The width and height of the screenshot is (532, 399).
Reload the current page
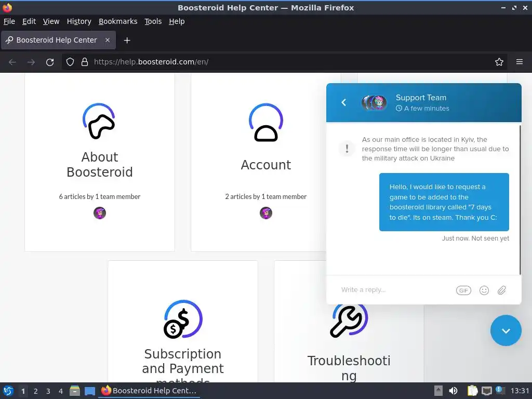point(50,62)
